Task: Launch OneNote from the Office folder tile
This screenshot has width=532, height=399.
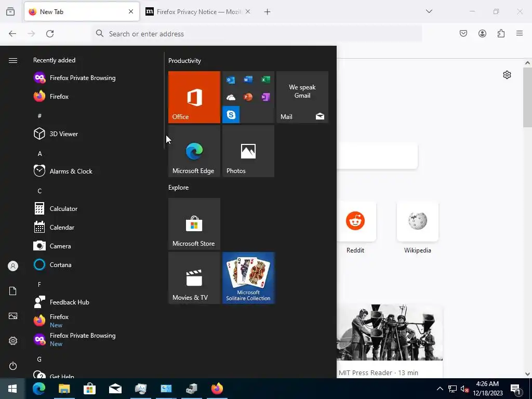Action: [x=265, y=97]
